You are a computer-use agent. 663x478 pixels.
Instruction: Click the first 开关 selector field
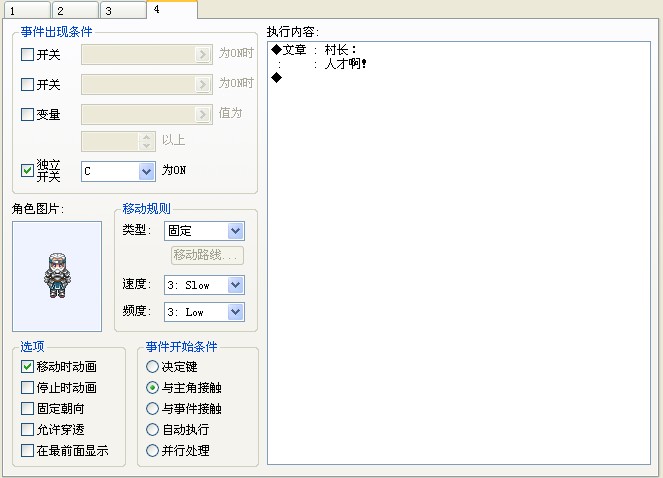[x=147, y=55]
